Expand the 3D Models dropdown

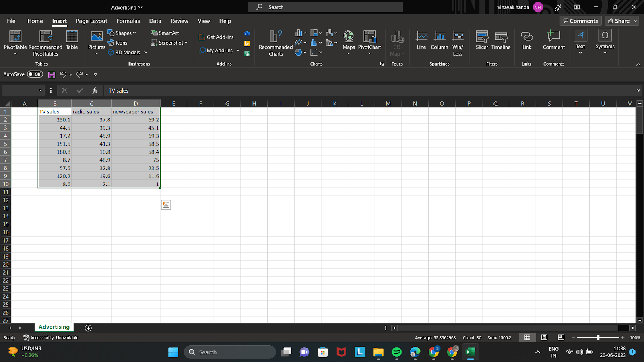(145, 52)
